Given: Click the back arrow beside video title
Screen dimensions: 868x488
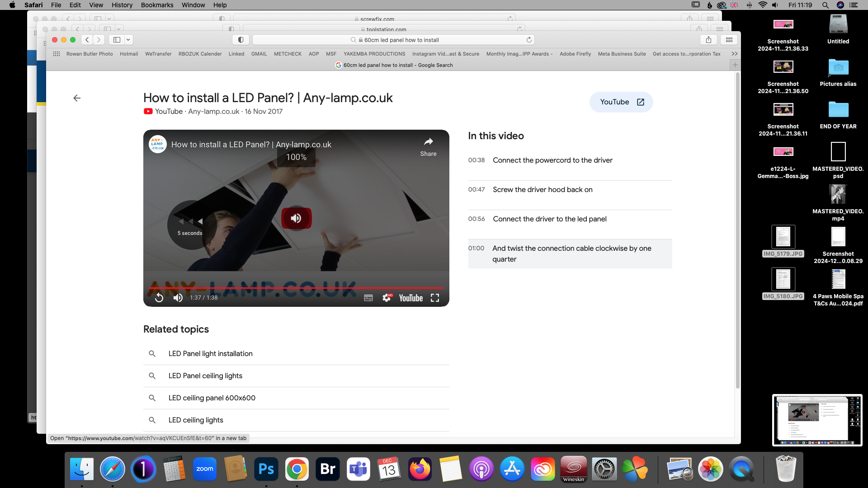Looking at the screenshot, I should click(77, 98).
